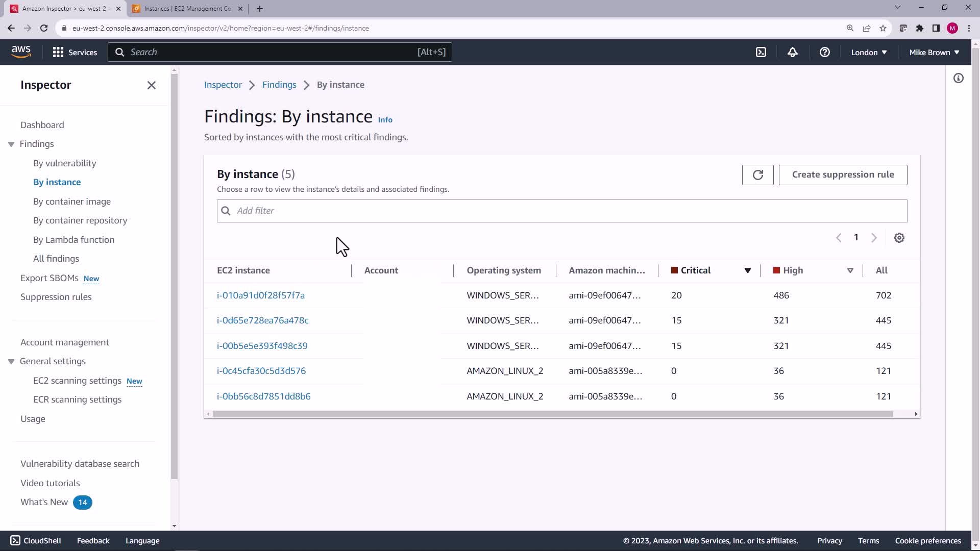Open CloudShell icon in top navigation bar
The width and height of the screenshot is (980, 551).
pyautogui.click(x=761, y=52)
